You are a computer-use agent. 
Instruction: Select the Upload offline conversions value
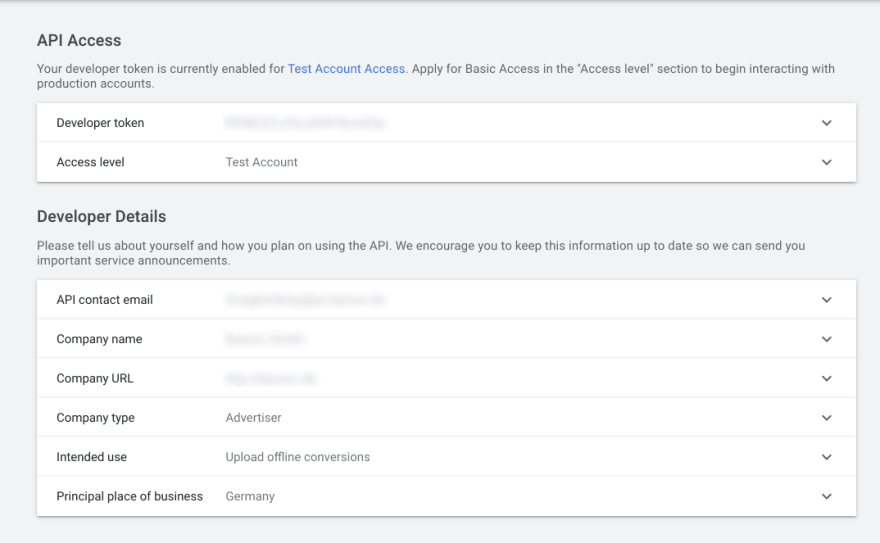tap(298, 457)
